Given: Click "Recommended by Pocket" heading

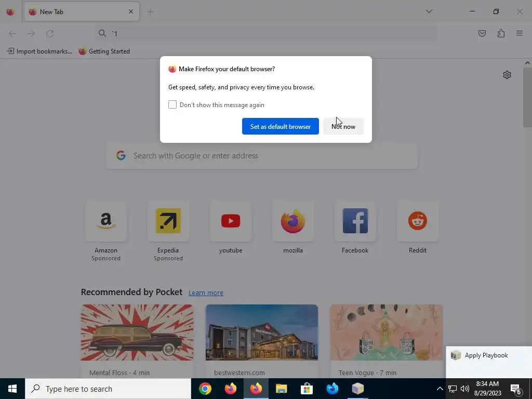Looking at the screenshot, I should [131, 292].
